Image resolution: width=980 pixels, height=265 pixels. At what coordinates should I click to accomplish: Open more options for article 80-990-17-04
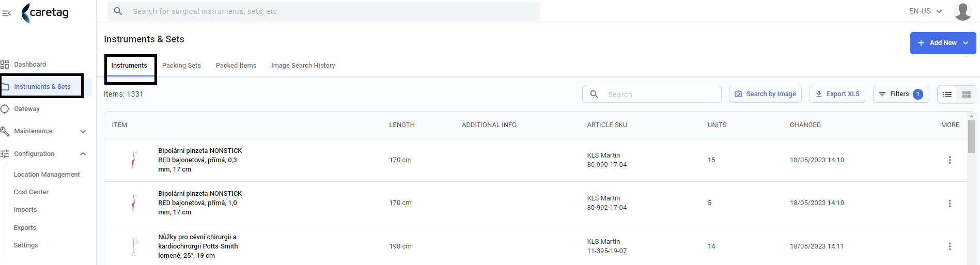coord(950,160)
